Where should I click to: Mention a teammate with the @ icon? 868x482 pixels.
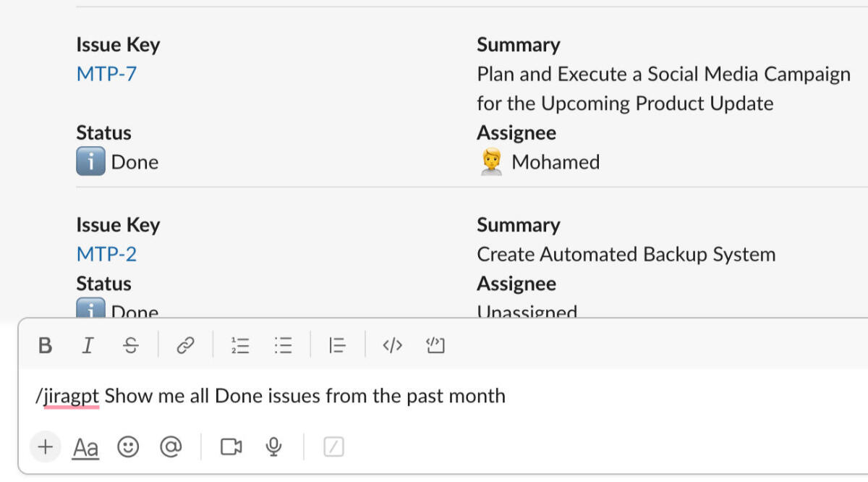click(171, 447)
